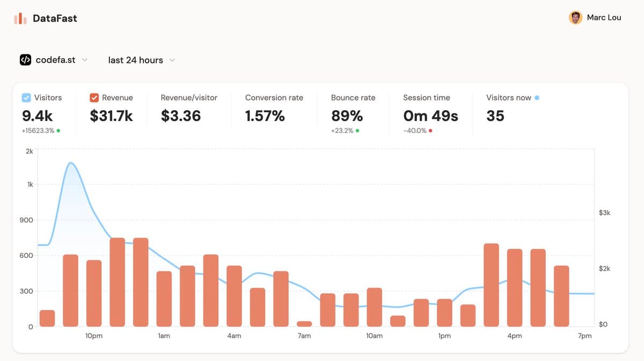Viewport: 644px width, 361px height.
Task: Open the last 24 hours dropdown
Action: pyautogui.click(x=142, y=60)
